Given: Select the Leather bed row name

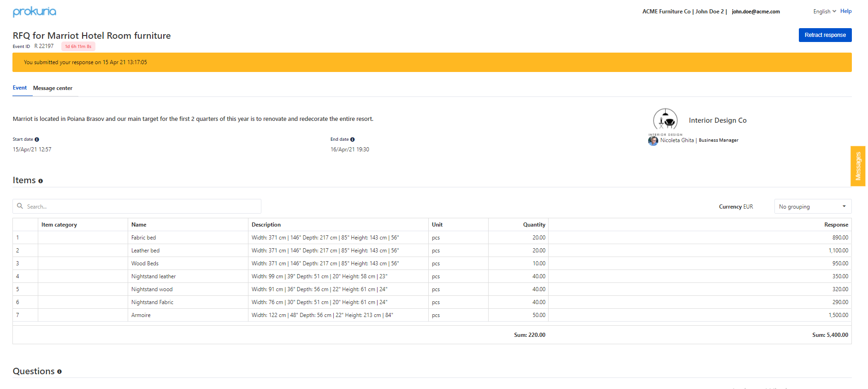Looking at the screenshot, I should [x=145, y=251].
